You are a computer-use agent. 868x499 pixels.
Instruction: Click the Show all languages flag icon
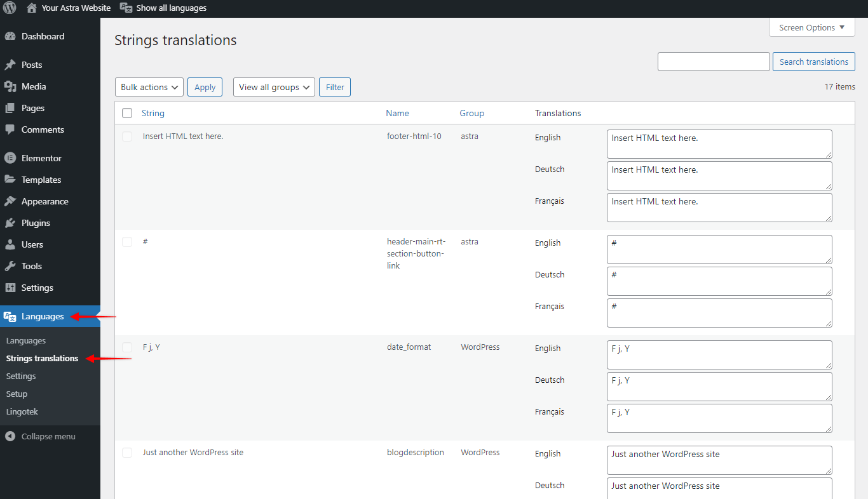click(126, 8)
